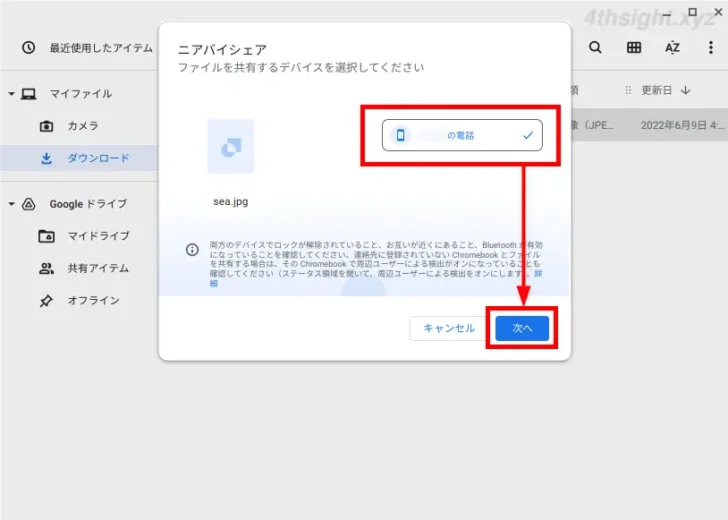The height and width of the screenshot is (520, 728).
Task: Click the My Drive folder icon
Action: click(x=46, y=236)
